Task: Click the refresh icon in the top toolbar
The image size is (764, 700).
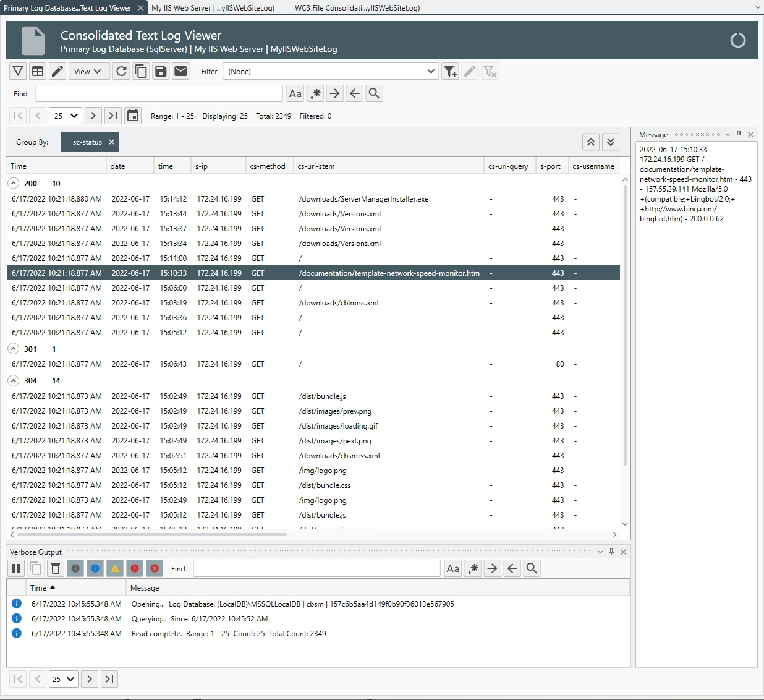Action: tap(121, 72)
